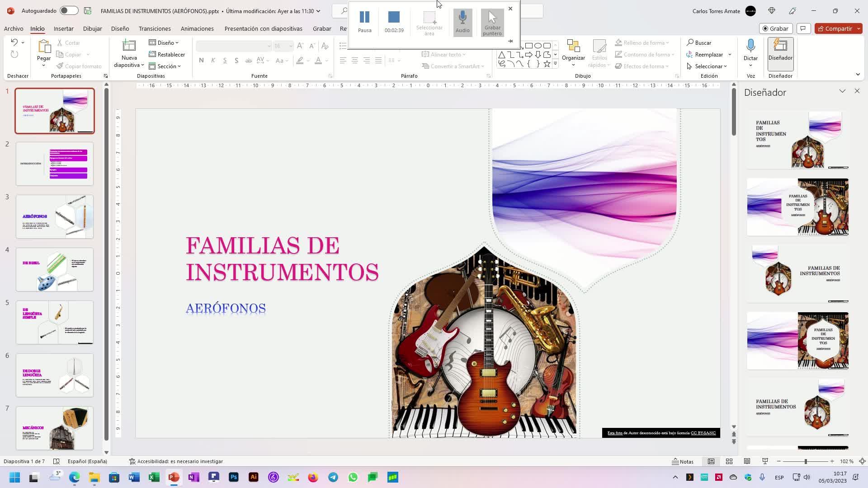Switch to slide sorter view
This screenshot has height=488, width=868.
click(729, 461)
